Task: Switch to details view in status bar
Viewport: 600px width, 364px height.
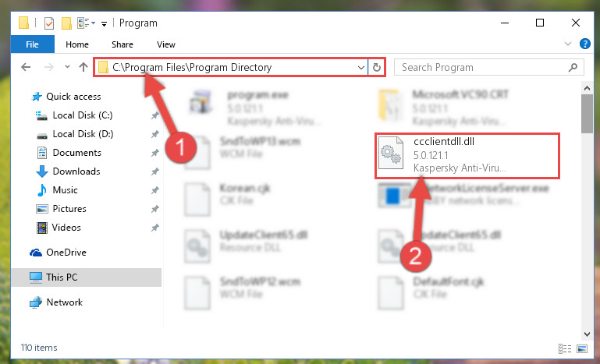Action: 565,348
